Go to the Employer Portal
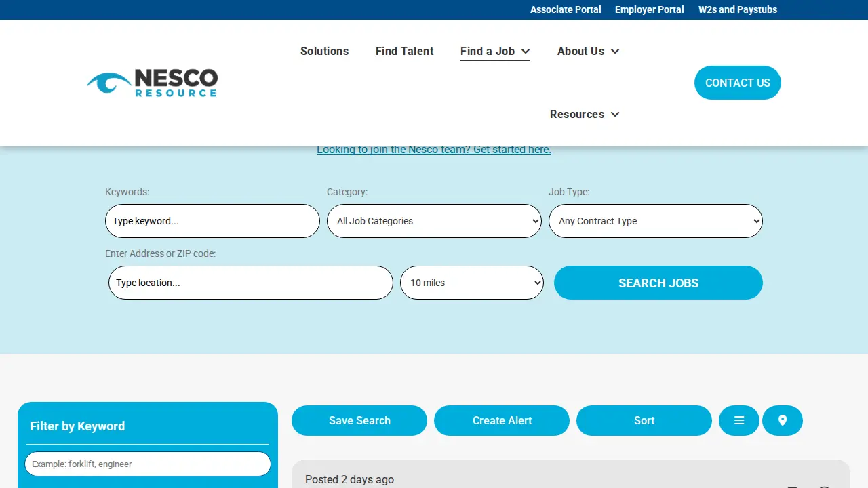The width and height of the screenshot is (868, 488). tap(650, 9)
